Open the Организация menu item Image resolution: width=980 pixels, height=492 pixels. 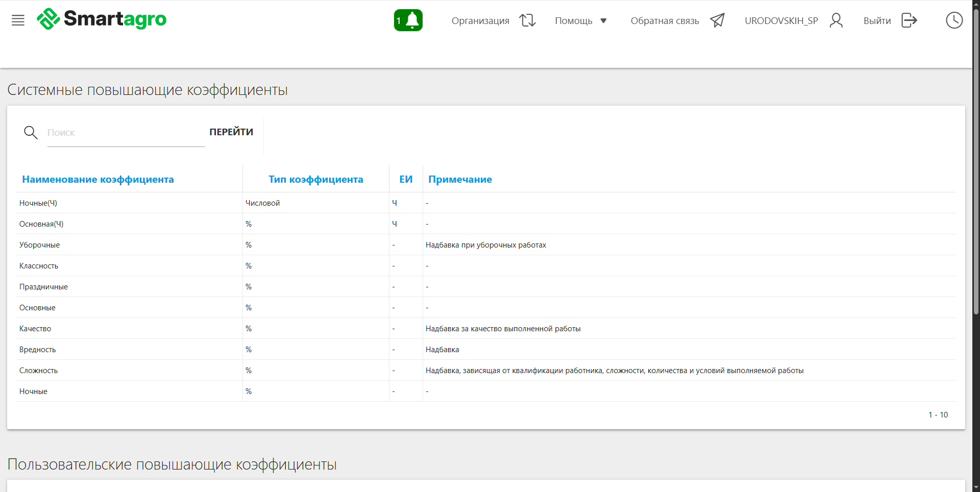(480, 21)
